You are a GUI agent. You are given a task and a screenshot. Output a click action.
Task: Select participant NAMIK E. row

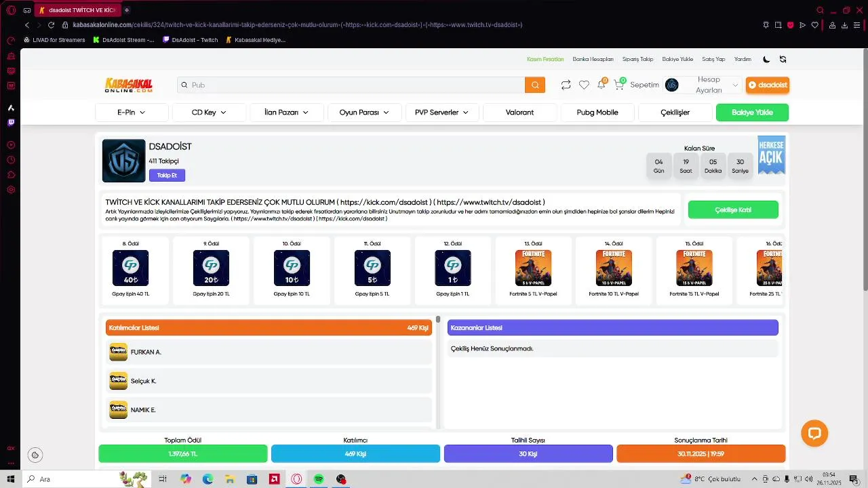(x=270, y=410)
